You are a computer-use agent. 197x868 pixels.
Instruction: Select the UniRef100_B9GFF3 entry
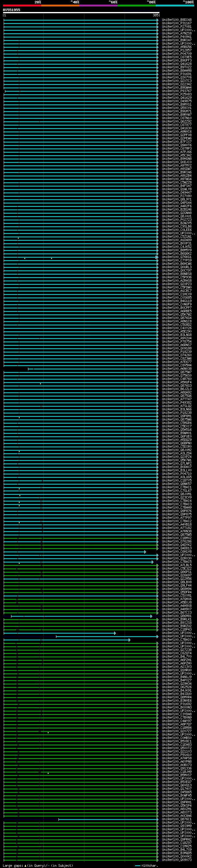177,60
